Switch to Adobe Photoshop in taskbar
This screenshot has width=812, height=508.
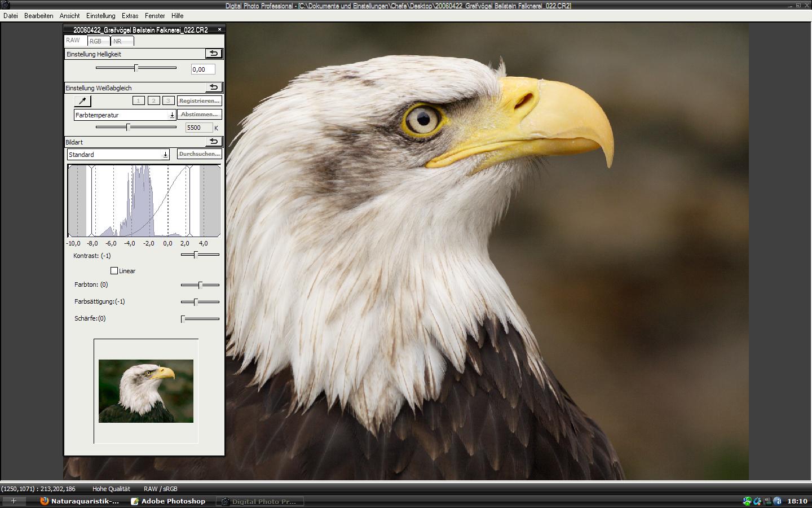click(168, 501)
